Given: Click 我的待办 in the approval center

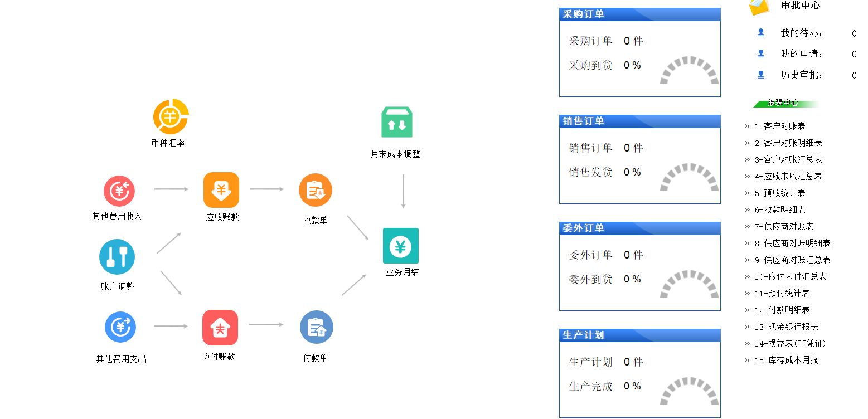Looking at the screenshot, I should (802, 33).
